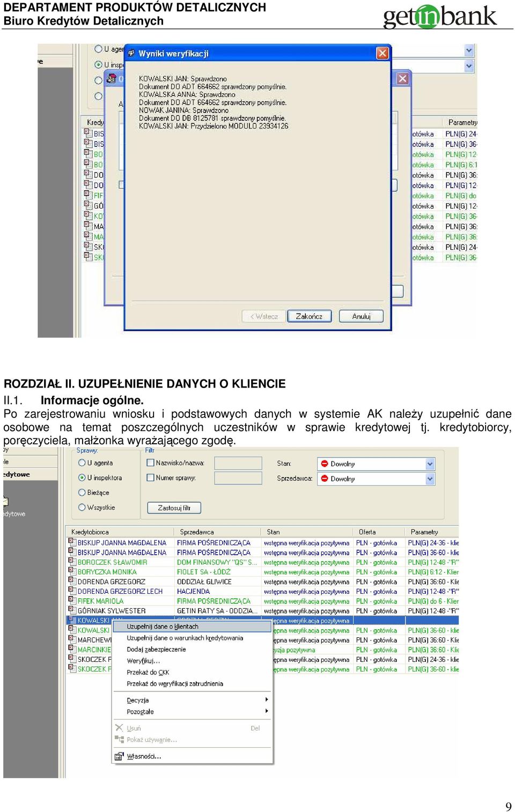This screenshot has height=812, width=515.
Task: Click the row icon beside BOROCZEK SŁAWOMIR
Action: (x=71, y=562)
